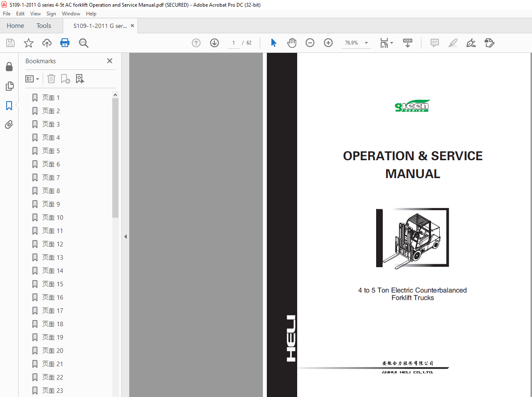Jump to bookmark 页面 23

[52, 390]
